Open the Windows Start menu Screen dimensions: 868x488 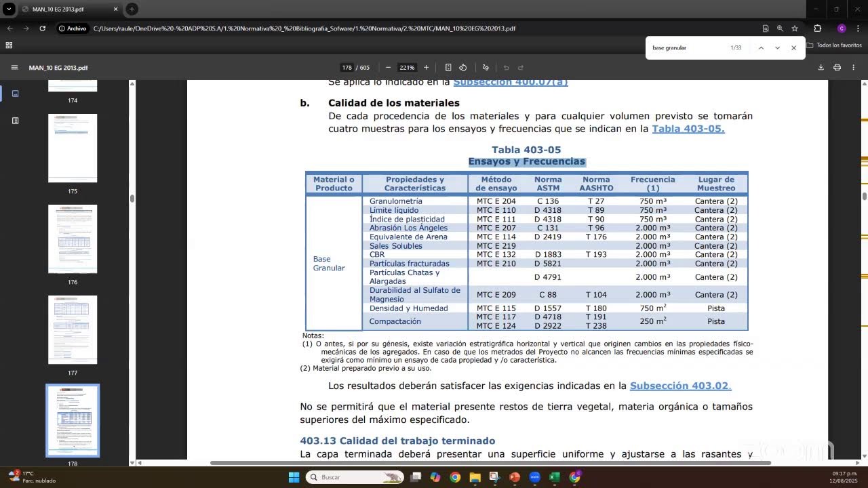click(294, 477)
